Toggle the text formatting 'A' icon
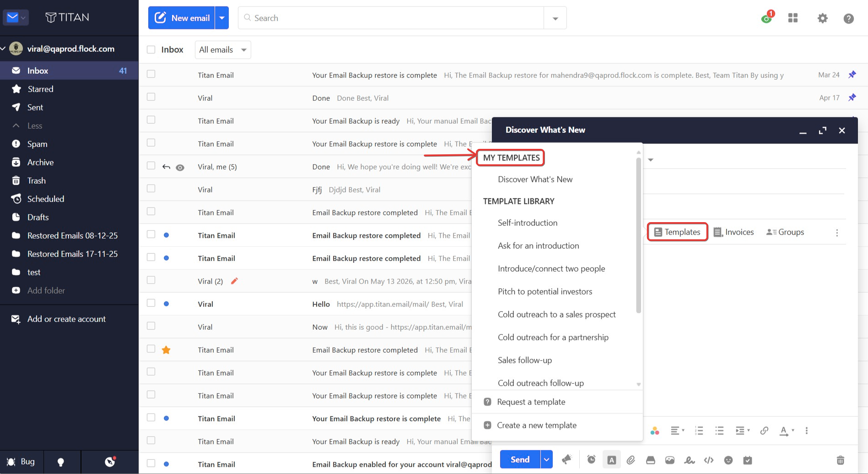 [611, 460]
